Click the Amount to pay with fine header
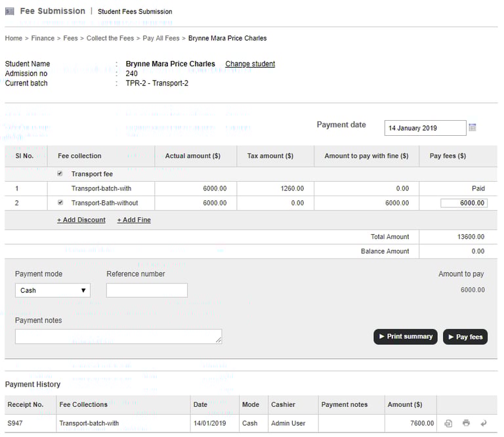The width and height of the screenshot is (504, 437). click(x=366, y=156)
